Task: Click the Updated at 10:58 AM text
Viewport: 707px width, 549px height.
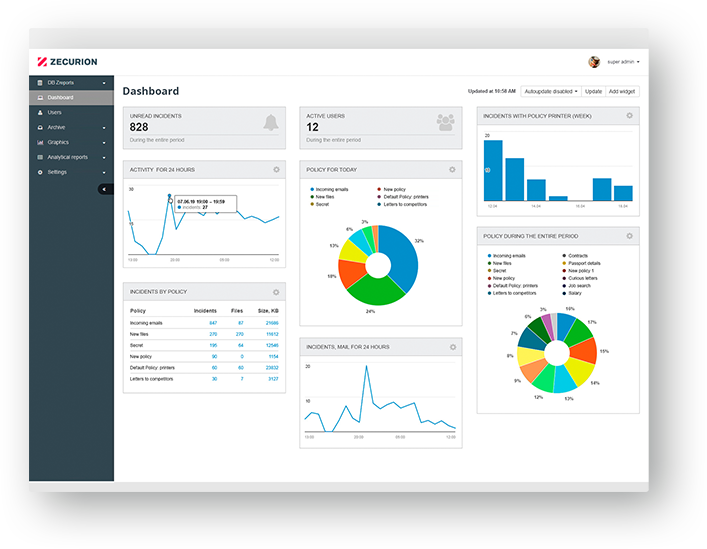Action: [491, 91]
